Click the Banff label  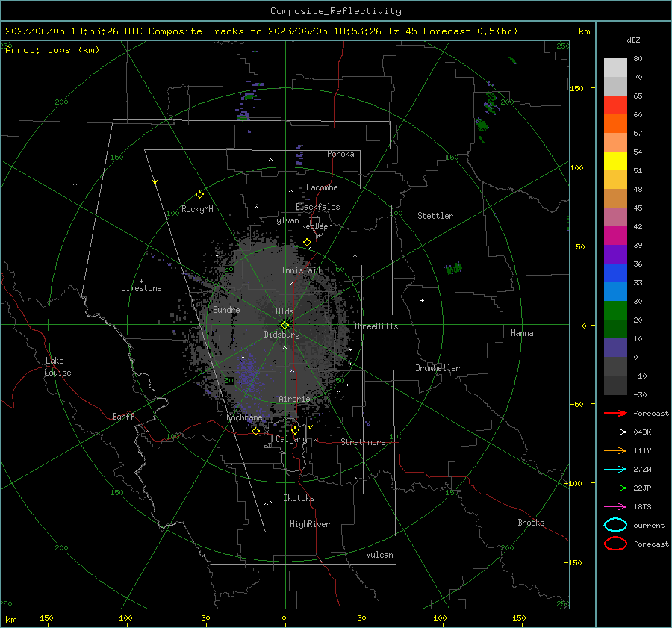pyautogui.click(x=123, y=416)
